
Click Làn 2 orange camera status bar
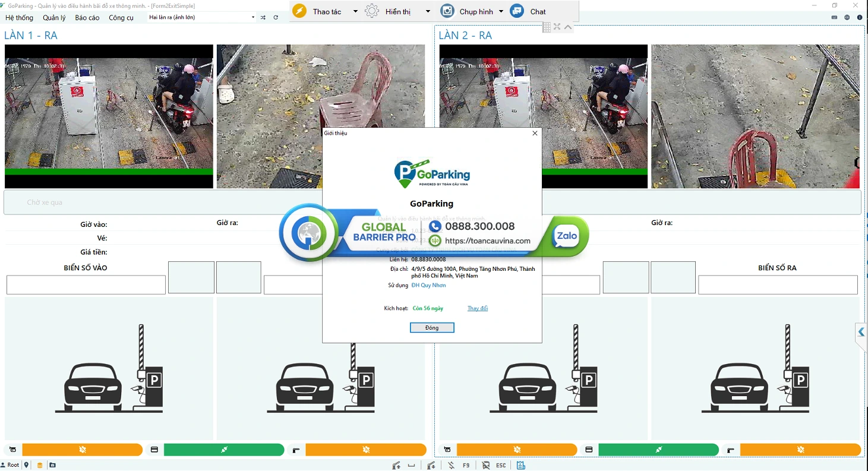tap(517, 450)
